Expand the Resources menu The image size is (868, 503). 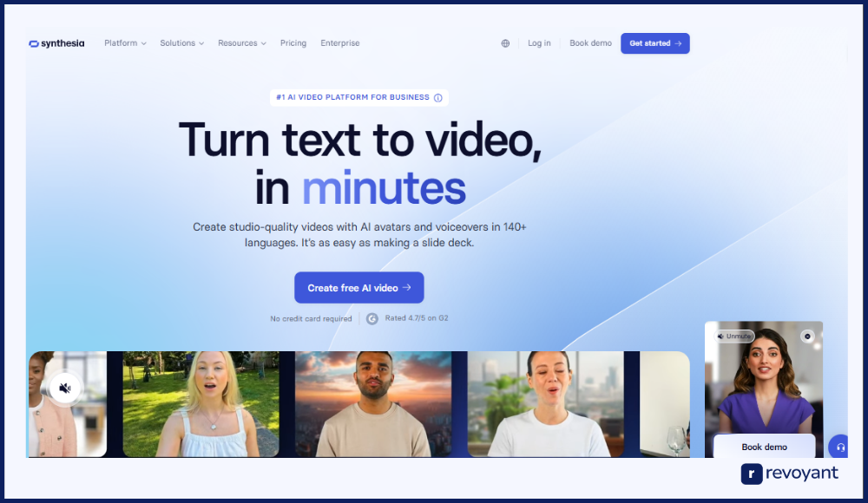242,43
